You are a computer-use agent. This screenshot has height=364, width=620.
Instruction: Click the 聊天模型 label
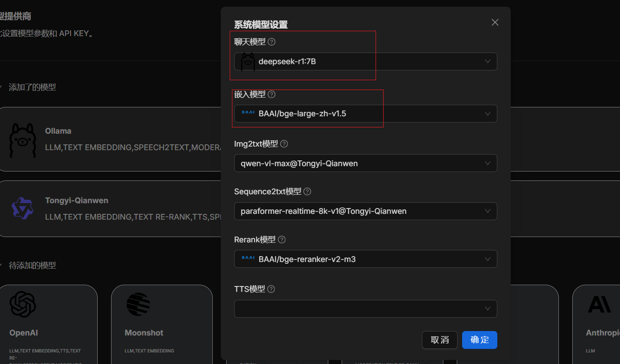(250, 42)
